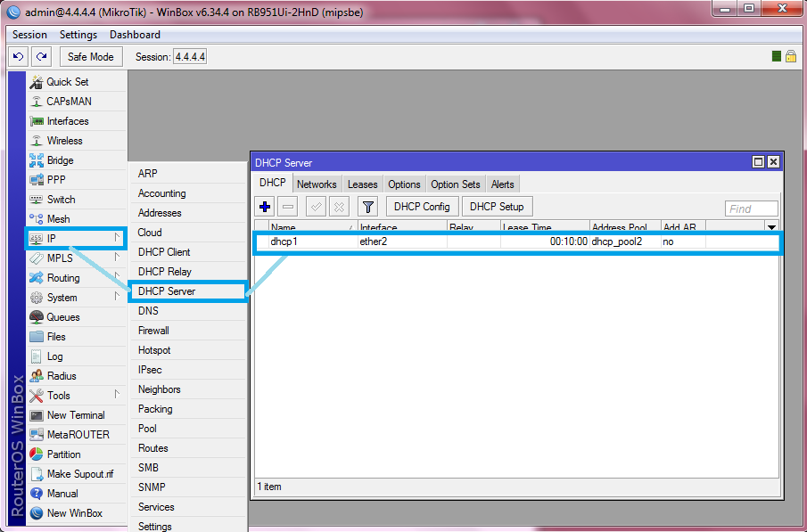Select Firewall in IP submenu
This screenshot has width=807, height=532.
pyautogui.click(x=188, y=331)
